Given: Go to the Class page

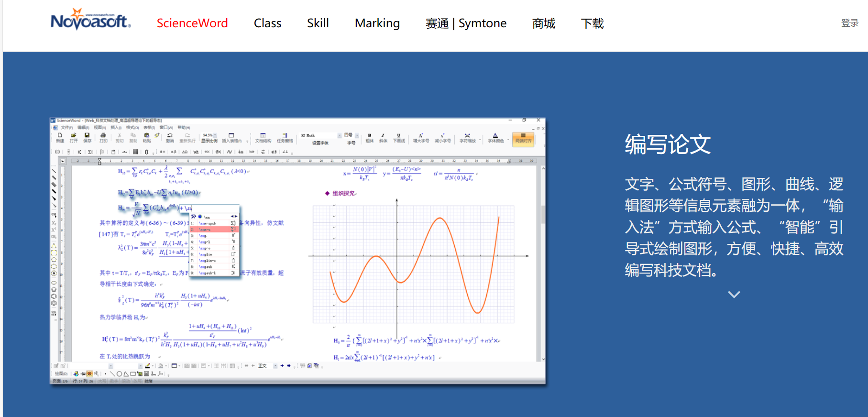Looking at the screenshot, I should (267, 23).
